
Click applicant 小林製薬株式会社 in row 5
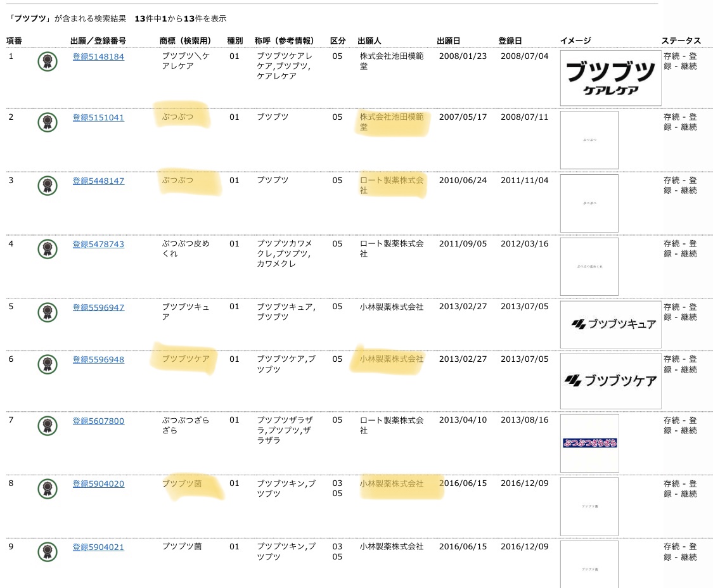click(392, 307)
